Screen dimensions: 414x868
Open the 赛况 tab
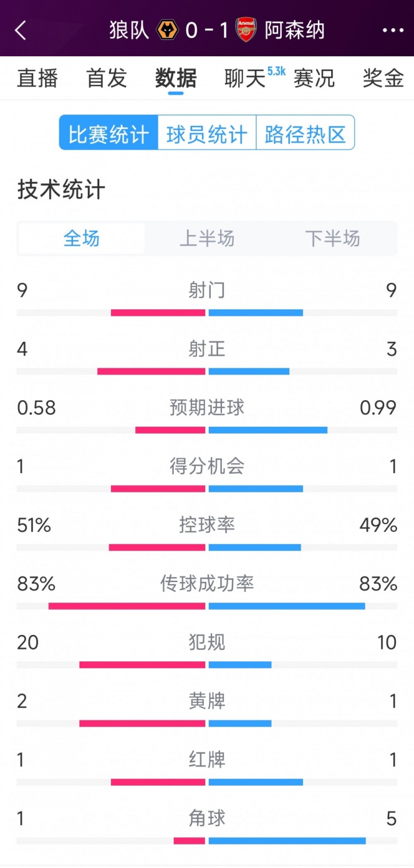314,78
